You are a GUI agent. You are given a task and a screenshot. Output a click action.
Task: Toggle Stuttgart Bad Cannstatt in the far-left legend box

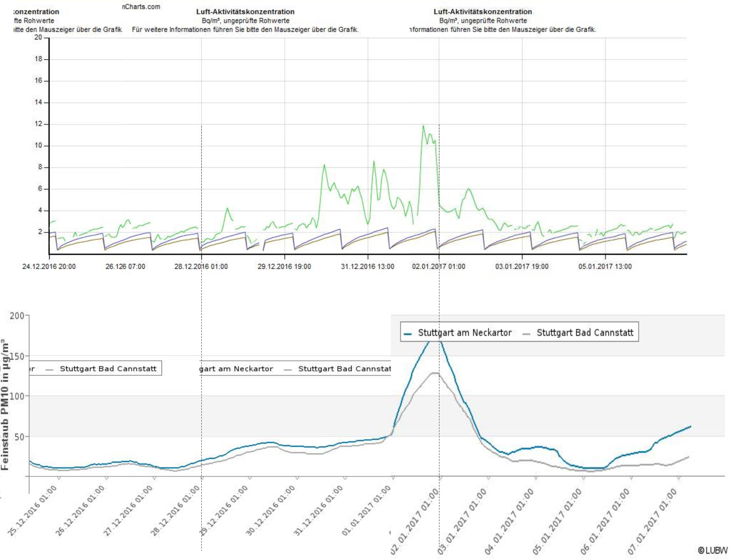pos(108,369)
